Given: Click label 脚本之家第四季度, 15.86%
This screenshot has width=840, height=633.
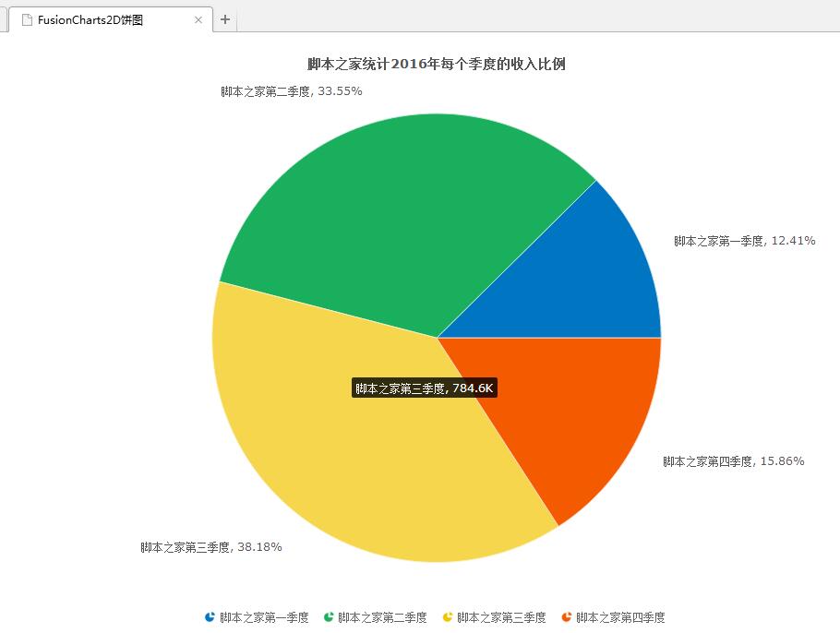Looking at the screenshot, I should point(734,461).
